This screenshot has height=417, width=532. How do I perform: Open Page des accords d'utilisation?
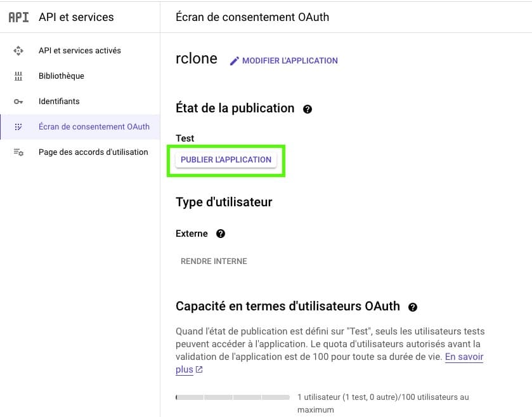(x=80, y=152)
